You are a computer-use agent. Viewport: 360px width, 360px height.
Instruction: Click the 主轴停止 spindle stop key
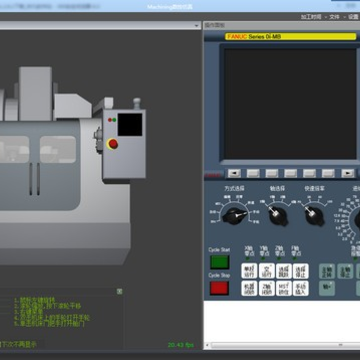point(345,271)
